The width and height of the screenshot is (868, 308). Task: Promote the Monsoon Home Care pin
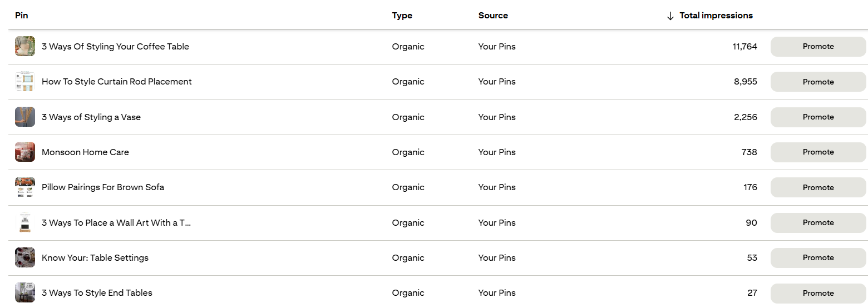pos(818,152)
